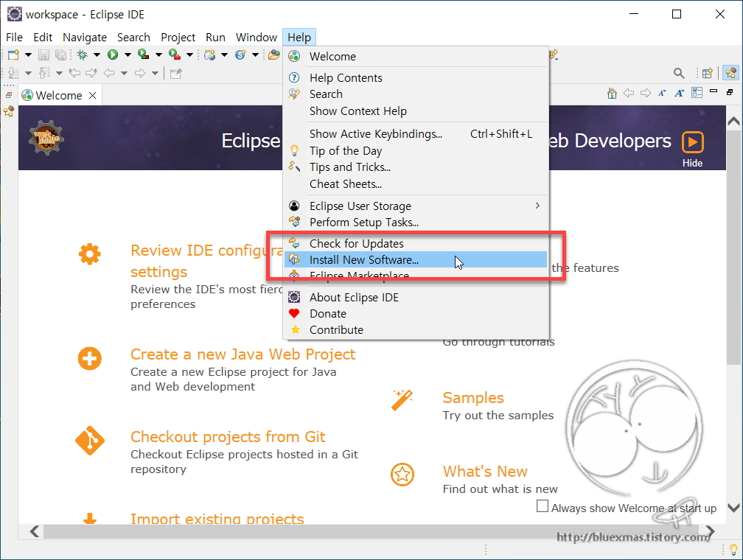The height and width of the screenshot is (560, 743).
Task: Click the Last Edit Location icon
Action: [74, 73]
